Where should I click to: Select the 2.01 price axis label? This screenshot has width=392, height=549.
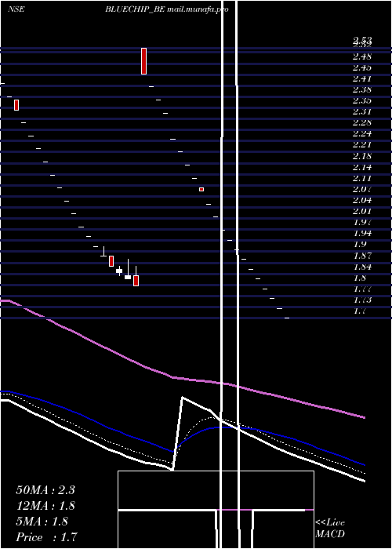coord(362,211)
